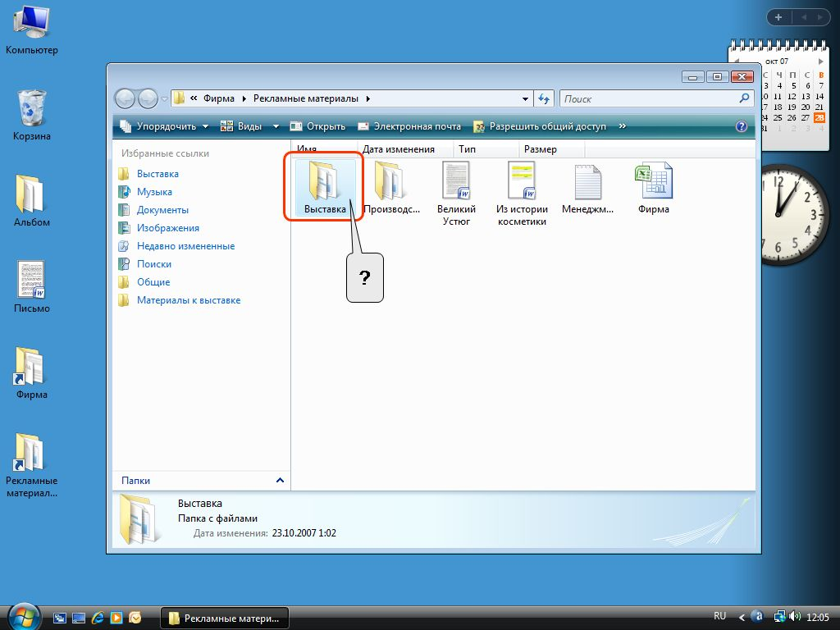Click Фирма in address breadcrumb

click(218, 98)
